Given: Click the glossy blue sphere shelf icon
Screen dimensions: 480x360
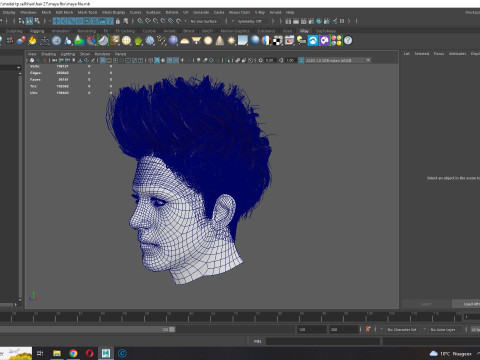Looking at the screenshot, I should [255, 41].
